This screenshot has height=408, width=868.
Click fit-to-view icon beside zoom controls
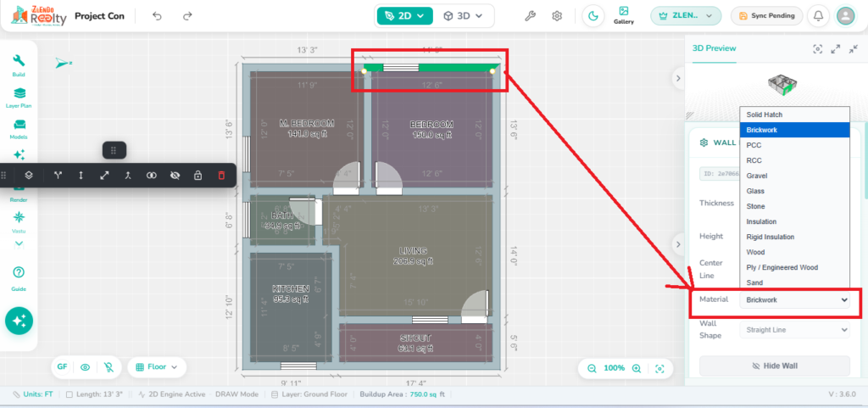pyautogui.click(x=659, y=368)
